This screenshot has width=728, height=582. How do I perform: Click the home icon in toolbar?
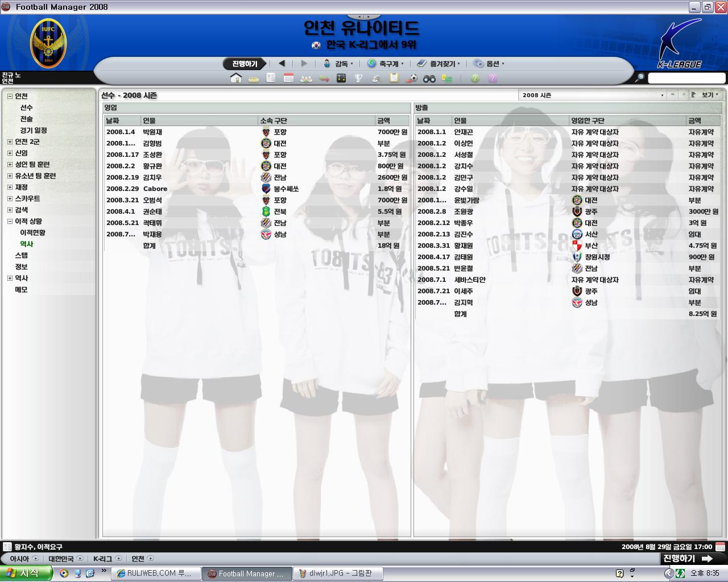(236, 78)
